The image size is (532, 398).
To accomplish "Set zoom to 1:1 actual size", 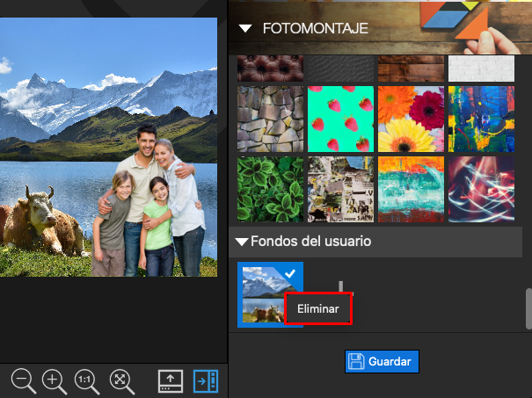I will 86,381.
